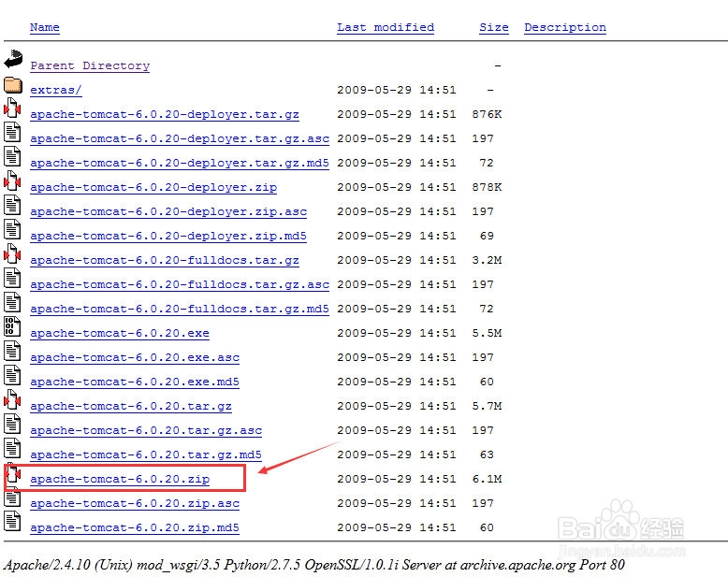
Task: Sort listing by the Description header
Action: (x=565, y=27)
